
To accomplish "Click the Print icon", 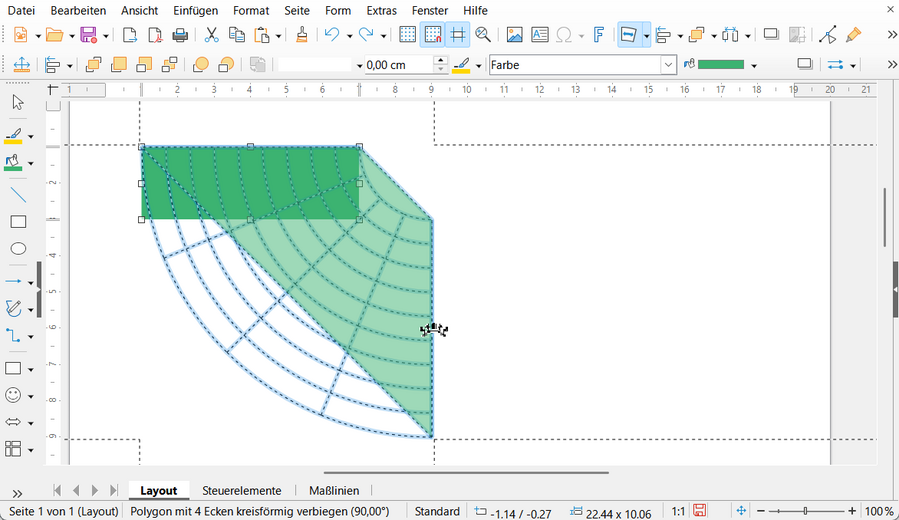I will (x=180, y=35).
